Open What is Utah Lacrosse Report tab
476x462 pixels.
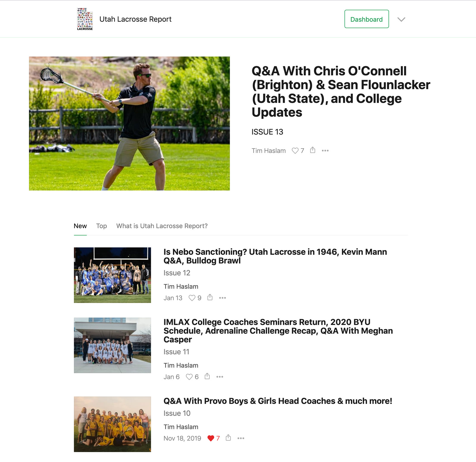pos(162,226)
